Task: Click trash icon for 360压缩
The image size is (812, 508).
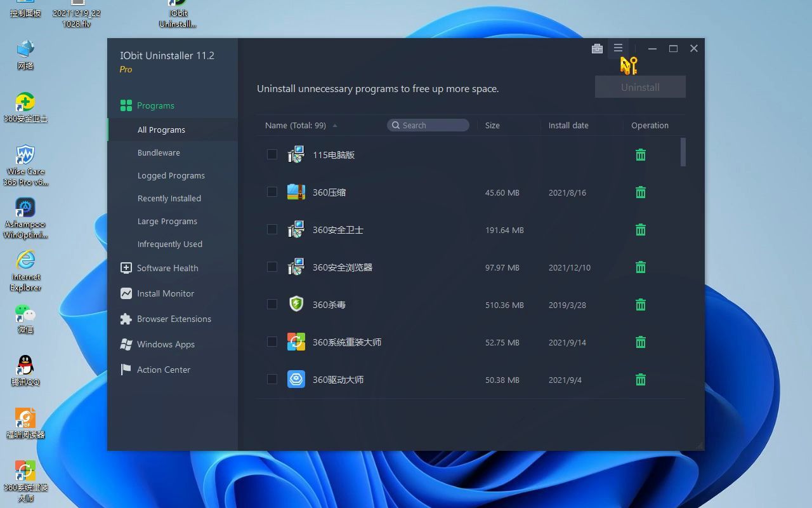Action: (x=641, y=192)
